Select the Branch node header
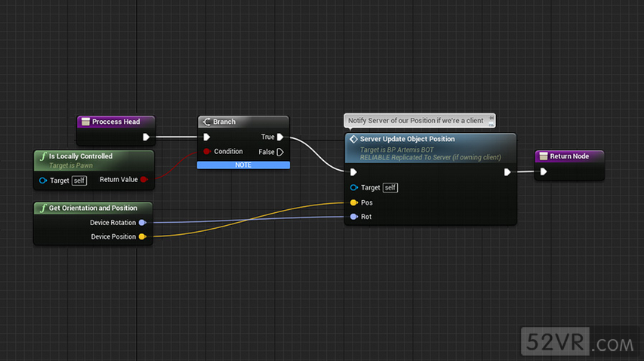 (x=243, y=122)
